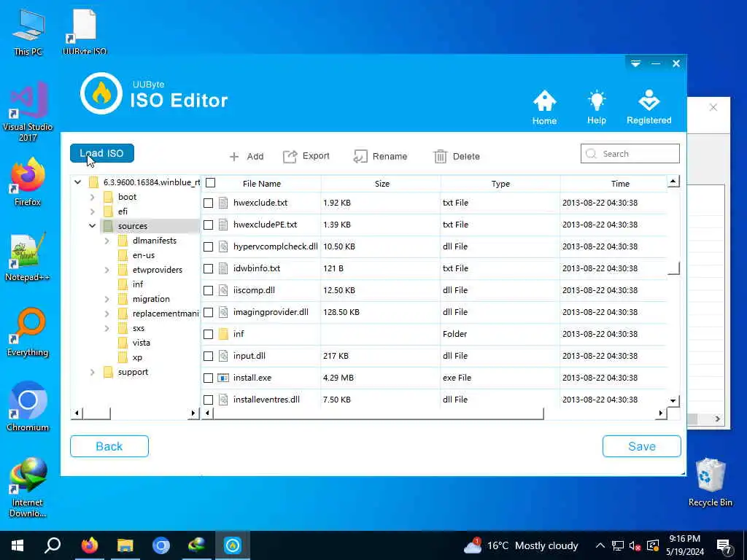
Task: Check the box for imagingprovider.dll
Action: coord(208,312)
